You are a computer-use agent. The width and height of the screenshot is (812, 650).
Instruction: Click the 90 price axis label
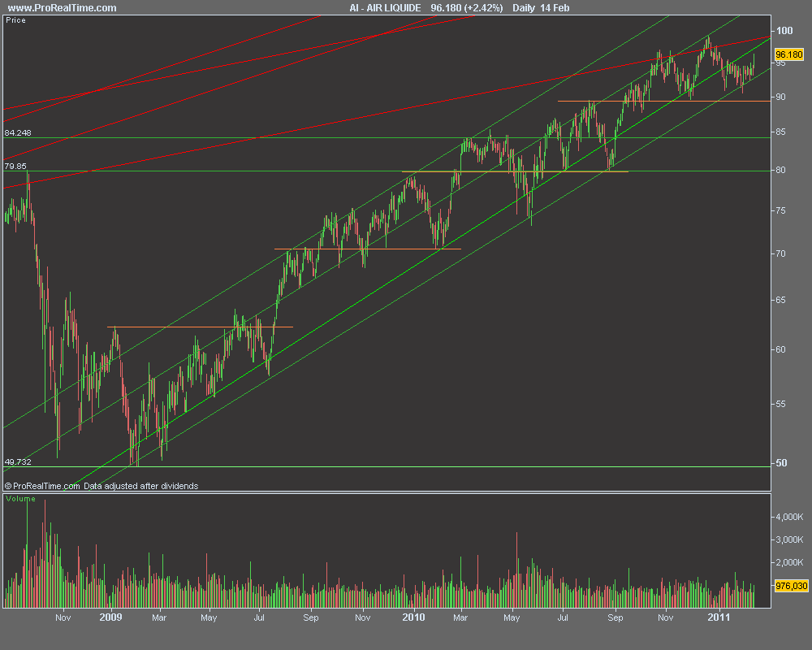point(780,97)
